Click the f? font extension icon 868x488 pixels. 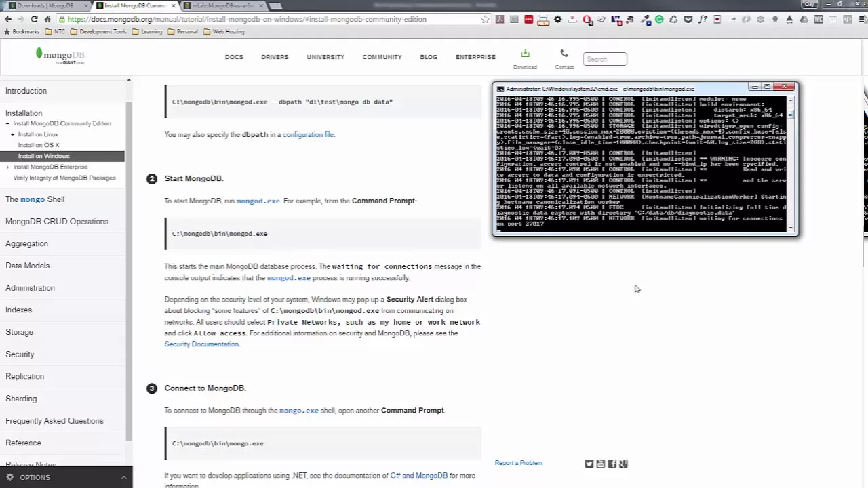pos(703,19)
